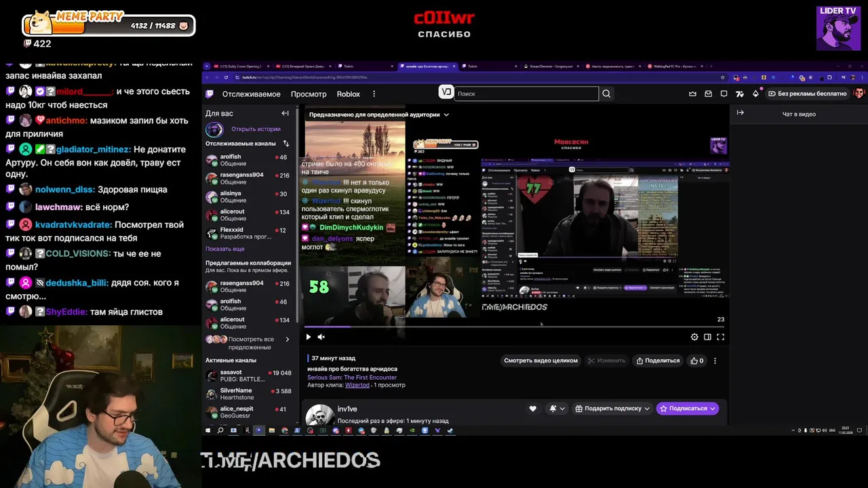Open clip author "Wizertod" link
The width and height of the screenshot is (868, 488).
(x=357, y=385)
